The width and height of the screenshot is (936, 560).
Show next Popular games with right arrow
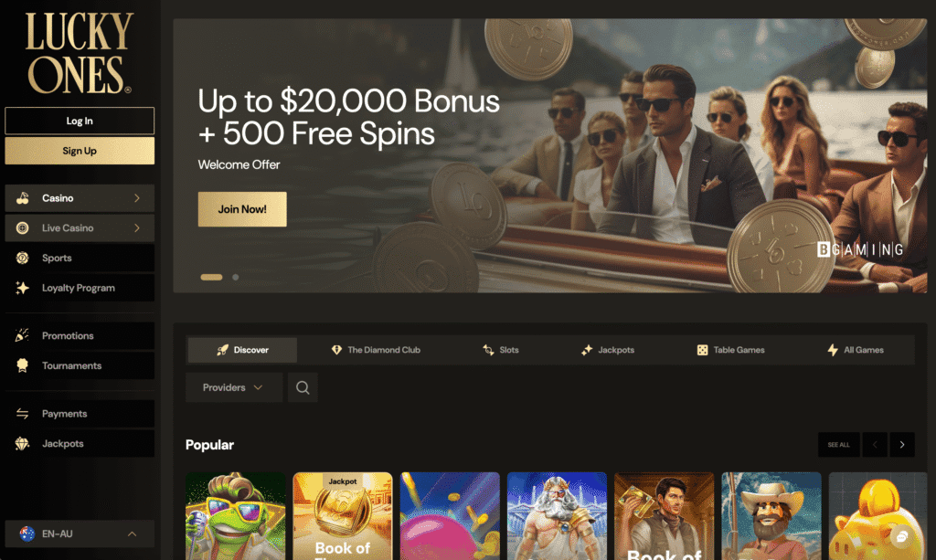(x=902, y=445)
